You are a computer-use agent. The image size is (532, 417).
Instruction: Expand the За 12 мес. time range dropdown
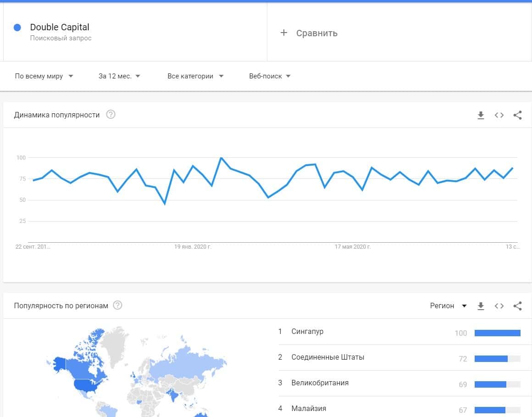(x=119, y=76)
